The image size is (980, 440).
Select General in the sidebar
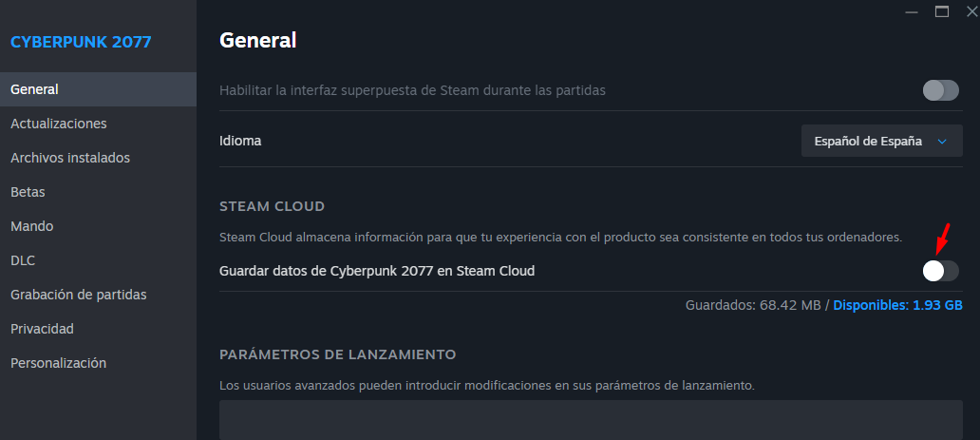(x=98, y=89)
